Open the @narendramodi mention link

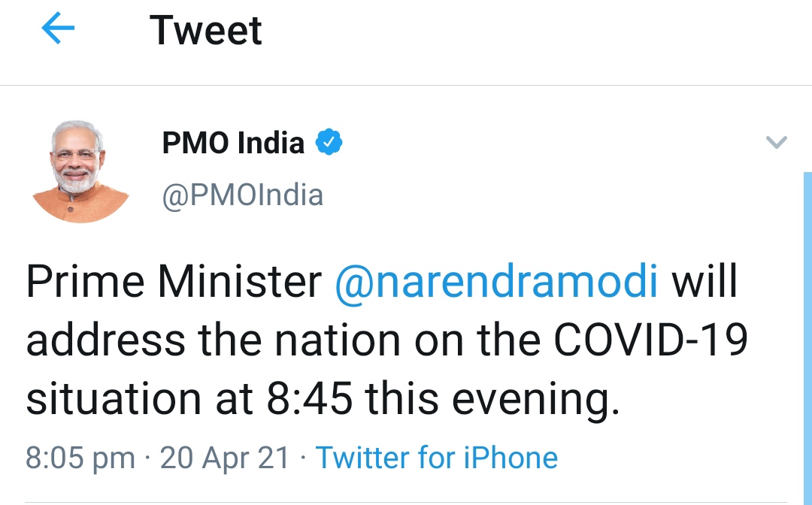(496, 283)
